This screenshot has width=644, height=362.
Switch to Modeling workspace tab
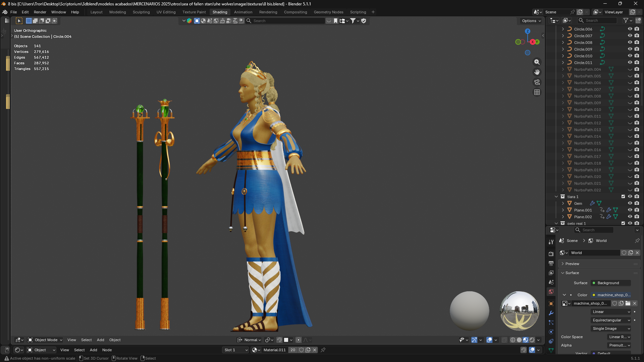pyautogui.click(x=117, y=12)
